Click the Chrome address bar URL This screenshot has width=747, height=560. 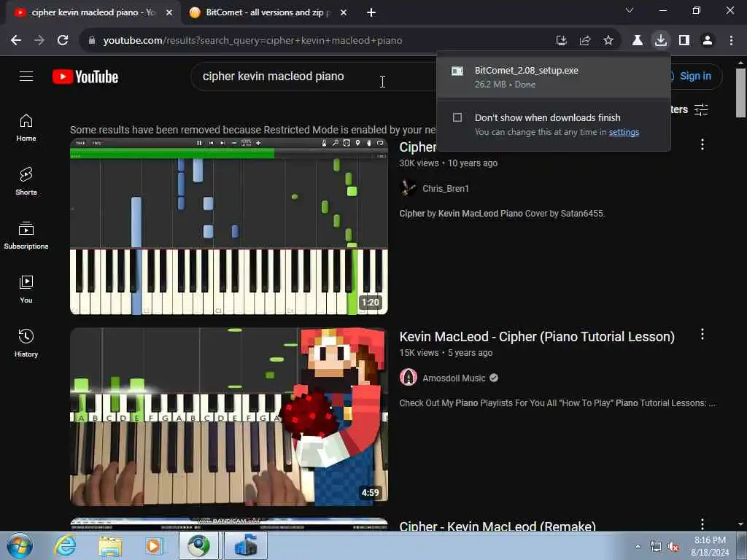click(252, 41)
